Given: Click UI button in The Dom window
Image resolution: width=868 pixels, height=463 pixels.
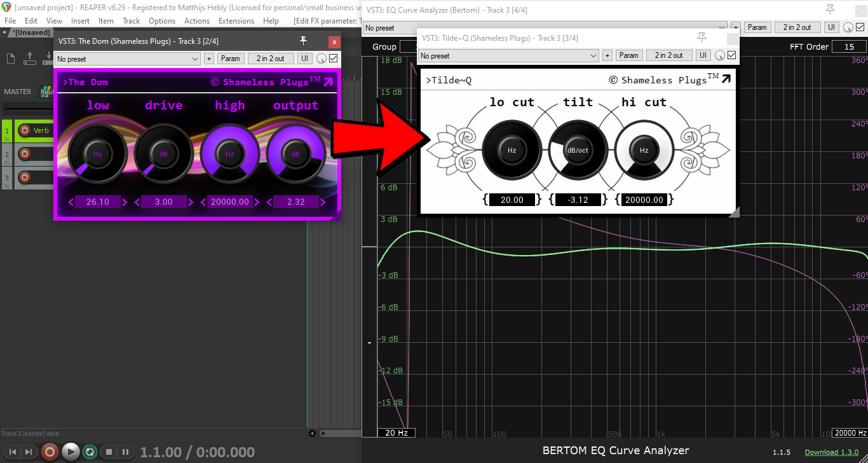Looking at the screenshot, I should (305, 59).
